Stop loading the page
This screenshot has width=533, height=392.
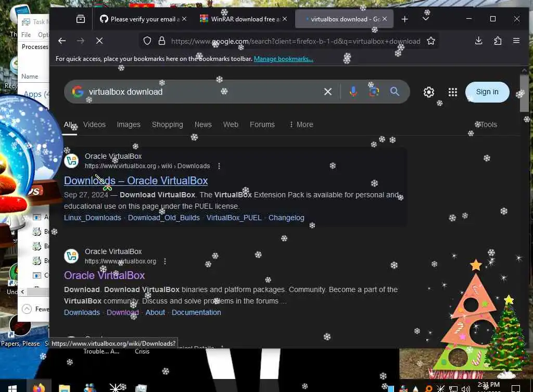tap(99, 41)
